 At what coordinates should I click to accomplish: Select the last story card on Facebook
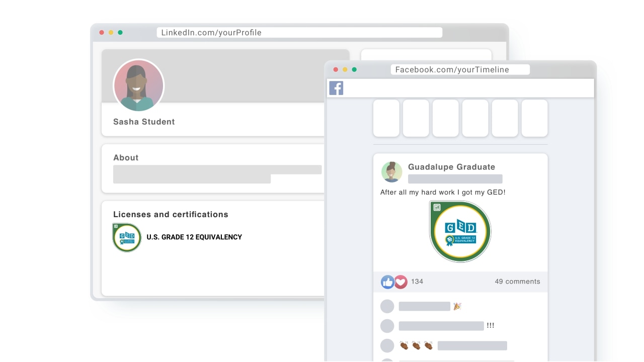point(534,118)
